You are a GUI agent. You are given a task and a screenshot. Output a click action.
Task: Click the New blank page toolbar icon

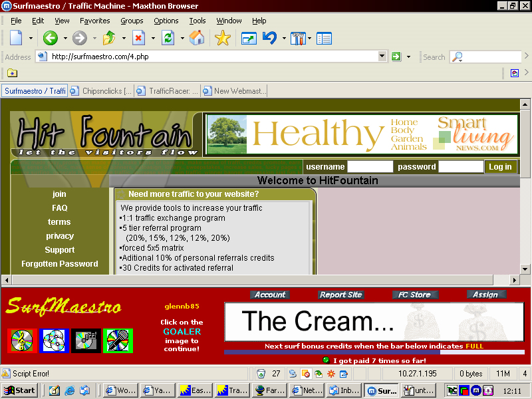coord(16,38)
